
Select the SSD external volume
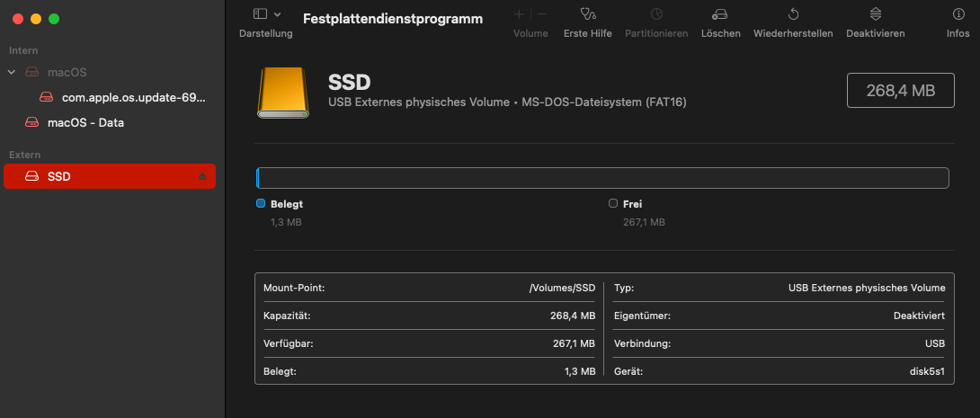point(110,176)
